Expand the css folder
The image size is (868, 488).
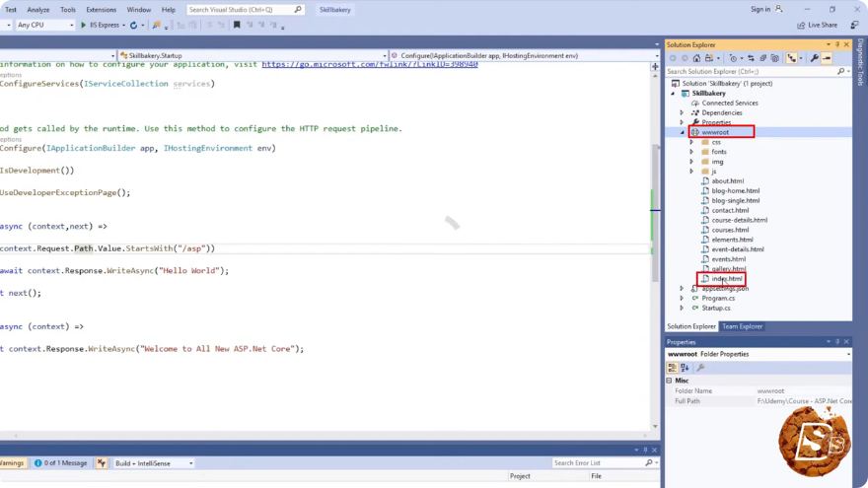point(691,142)
